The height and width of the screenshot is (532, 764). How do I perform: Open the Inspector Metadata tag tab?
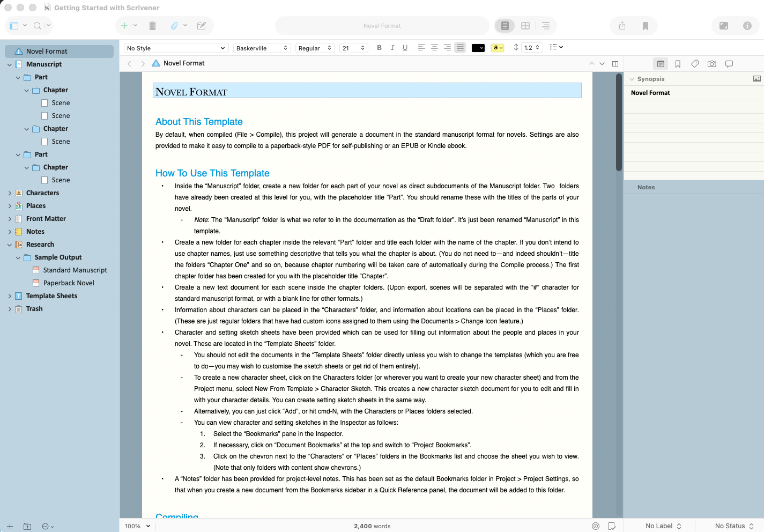click(x=695, y=64)
